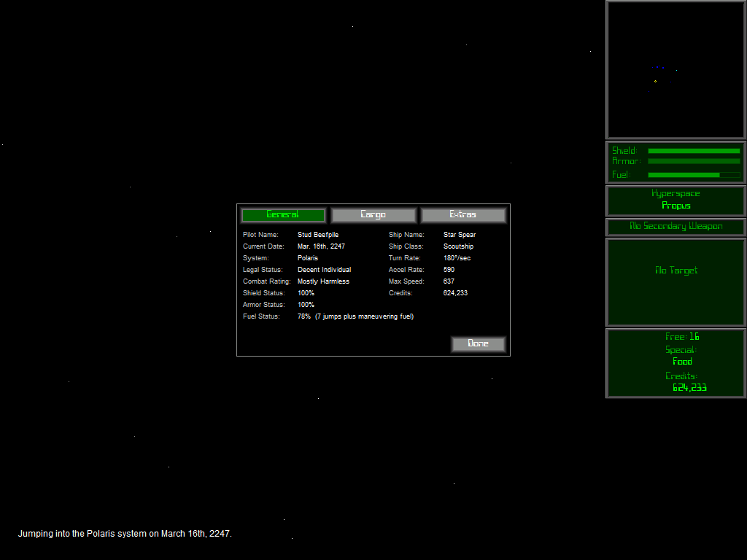The image size is (747, 560).
Task: Click the Scoutship ship class value
Action: [458, 246]
